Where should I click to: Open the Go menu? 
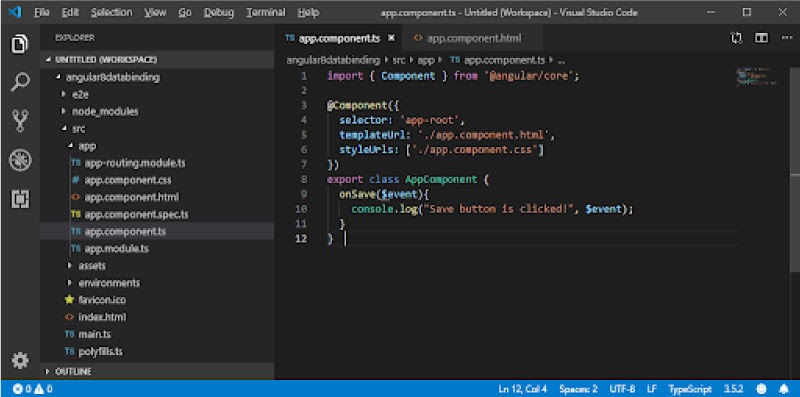185,12
